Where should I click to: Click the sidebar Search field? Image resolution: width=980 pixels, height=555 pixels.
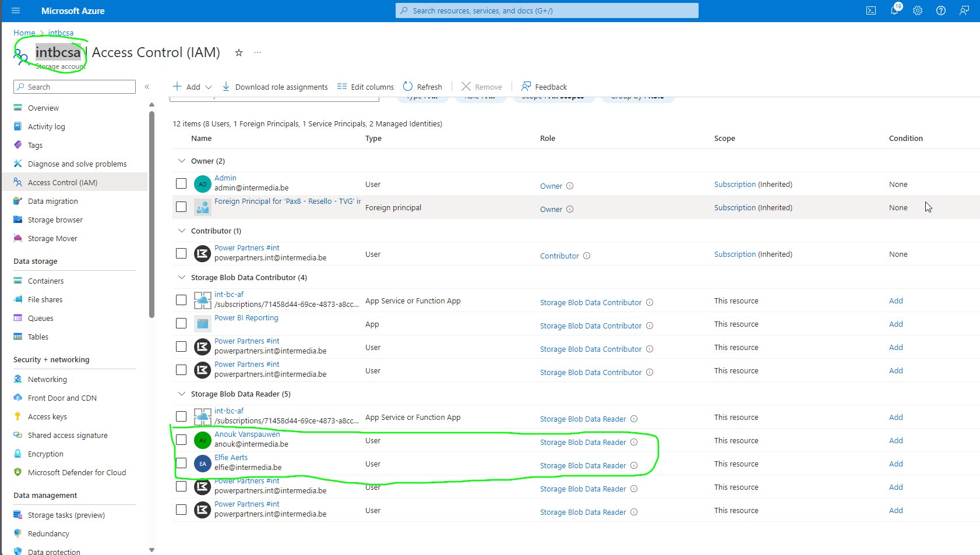[75, 87]
